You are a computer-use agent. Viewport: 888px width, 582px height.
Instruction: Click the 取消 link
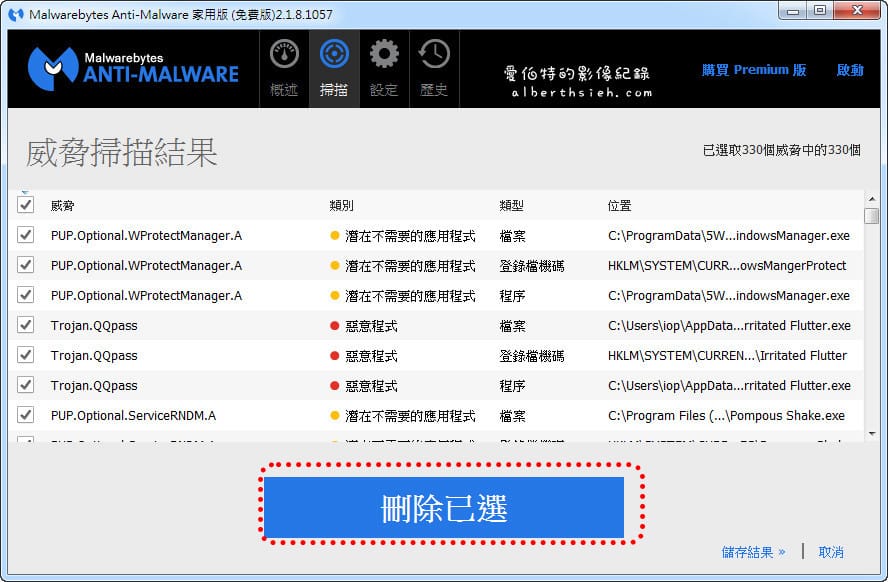click(831, 552)
